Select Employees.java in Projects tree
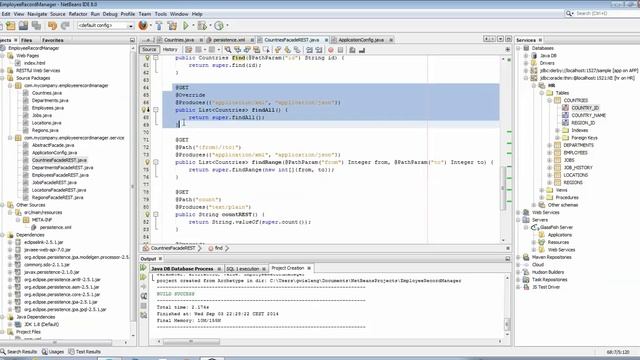The image size is (640, 360). point(48,108)
